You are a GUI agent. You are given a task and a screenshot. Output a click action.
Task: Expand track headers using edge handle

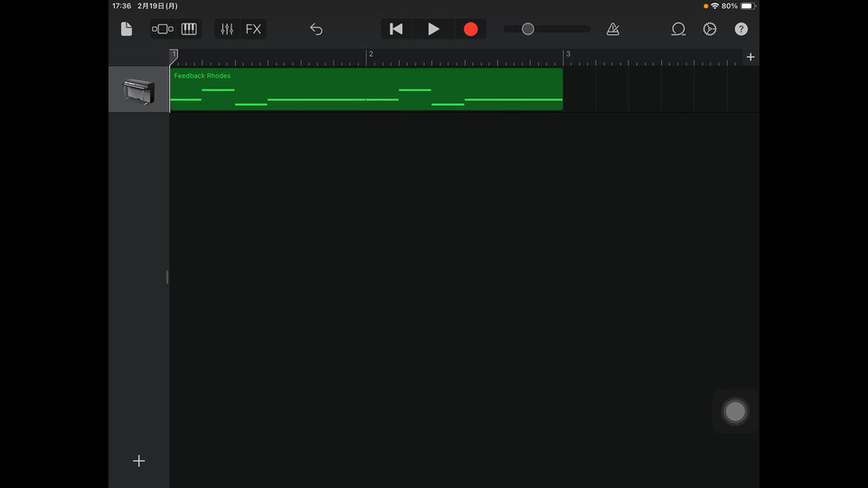click(167, 277)
